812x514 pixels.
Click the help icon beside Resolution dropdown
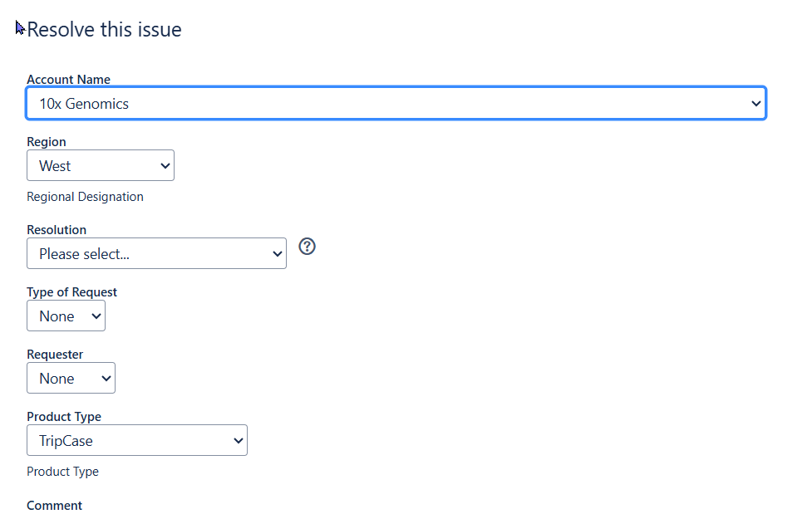307,247
